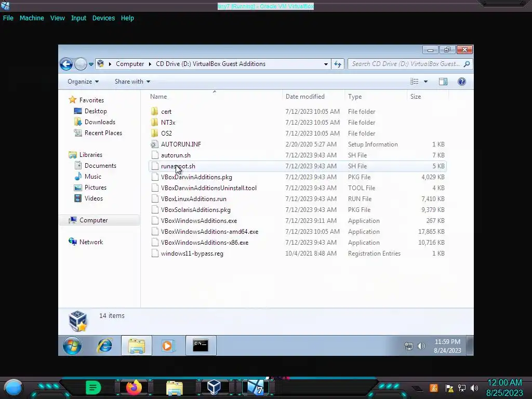This screenshot has width=532, height=399.
Task: Open the Organize menu
Action: [83, 82]
